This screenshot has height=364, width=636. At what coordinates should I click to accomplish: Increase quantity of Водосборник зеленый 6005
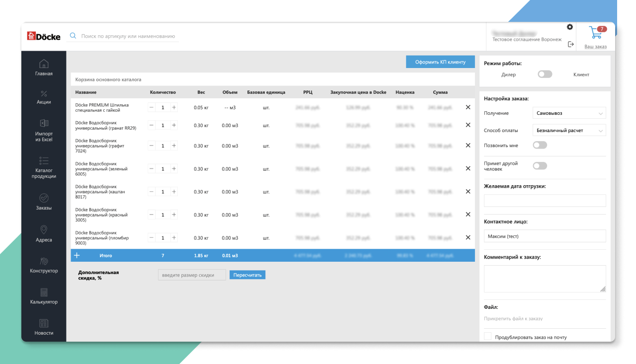[174, 169]
